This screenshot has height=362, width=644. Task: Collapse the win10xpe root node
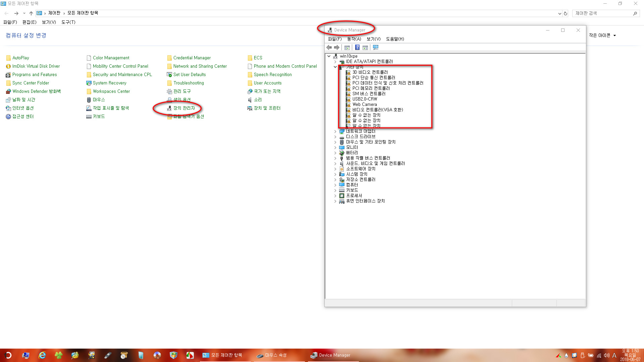pos(329,56)
